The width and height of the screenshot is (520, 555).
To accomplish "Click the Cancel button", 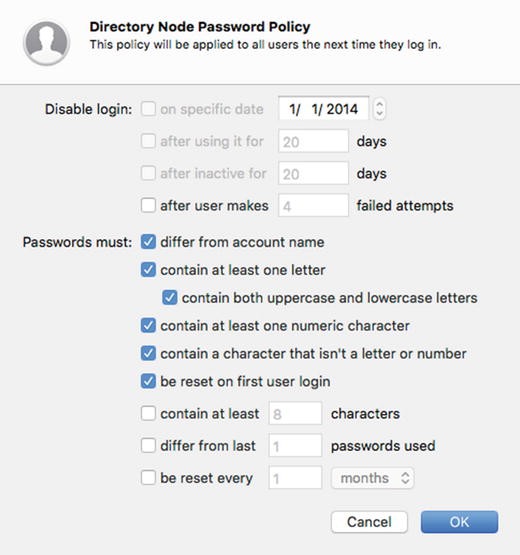I will point(369,522).
